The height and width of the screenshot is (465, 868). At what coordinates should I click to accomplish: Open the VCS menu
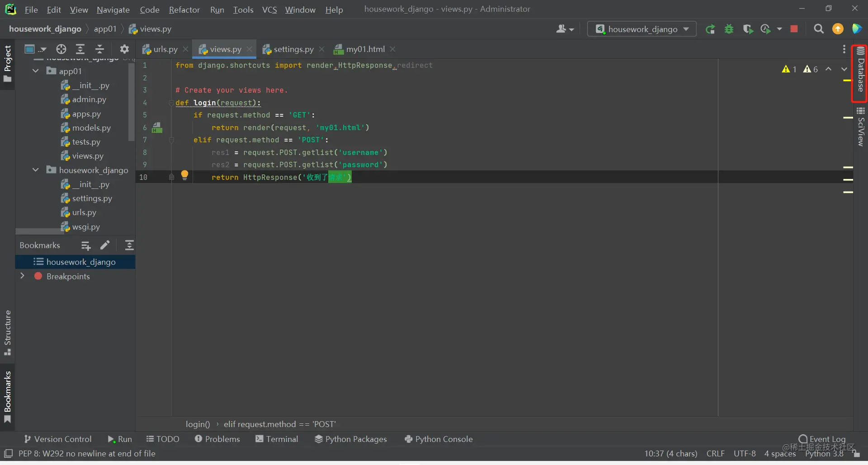[269, 9]
